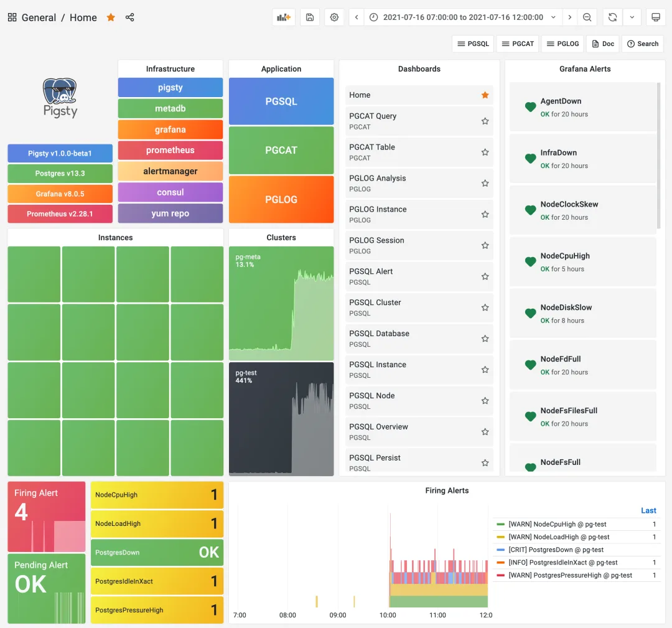The width and height of the screenshot is (672, 628).
Task: Click the AgentDown alert heart icon
Action: pyautogui.click(x=531, y=107)
